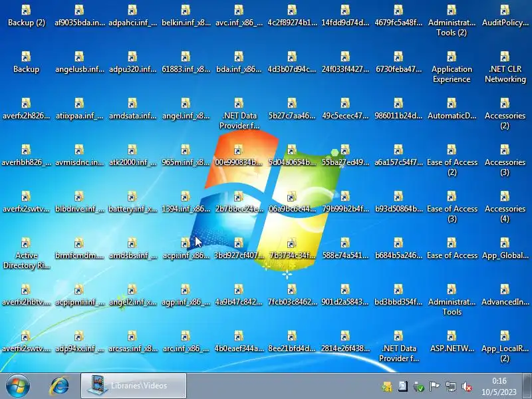Select the bda.inf_x86... shortcut icon
Viewport: 532px width, 399px height.
tap(239, 63)
